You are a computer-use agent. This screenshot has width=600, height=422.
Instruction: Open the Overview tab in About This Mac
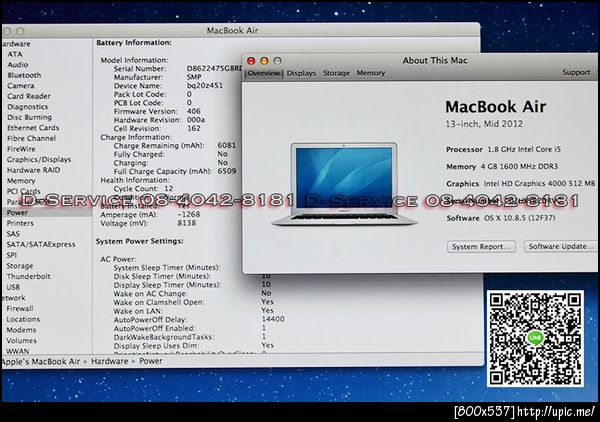264,73
